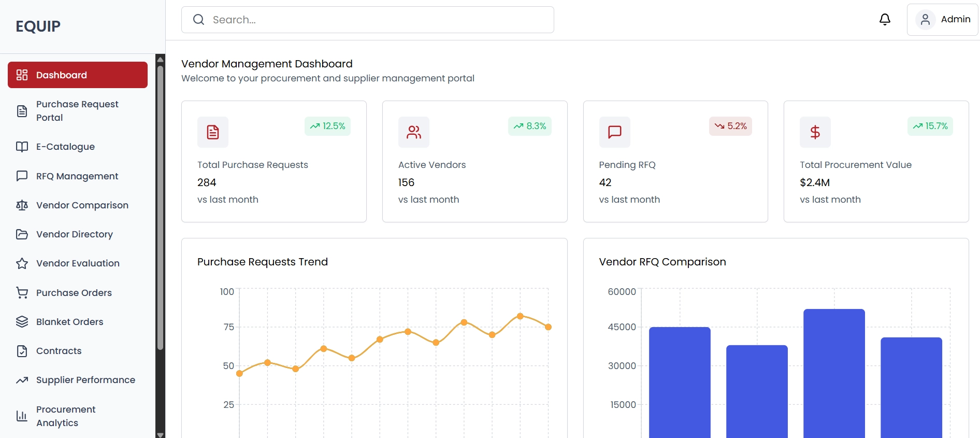Click the Vendor Evaluation star icon
Viewport: 980px width, 438px height.
(22, 263)
